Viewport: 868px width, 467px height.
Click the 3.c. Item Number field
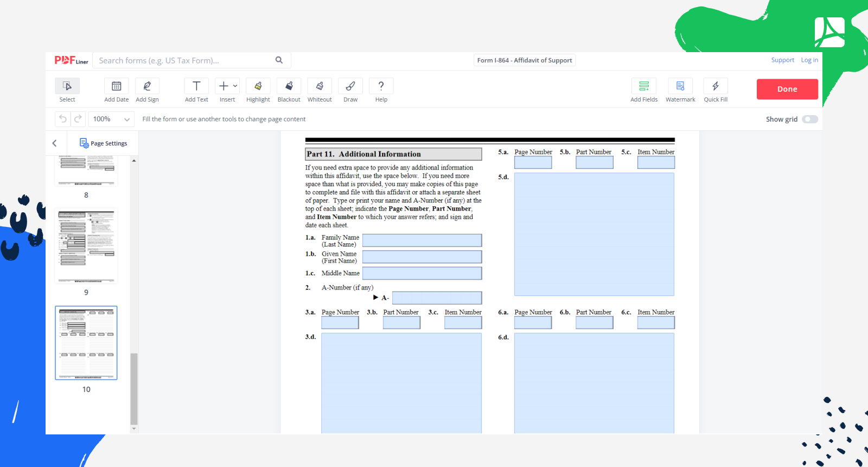463,323
